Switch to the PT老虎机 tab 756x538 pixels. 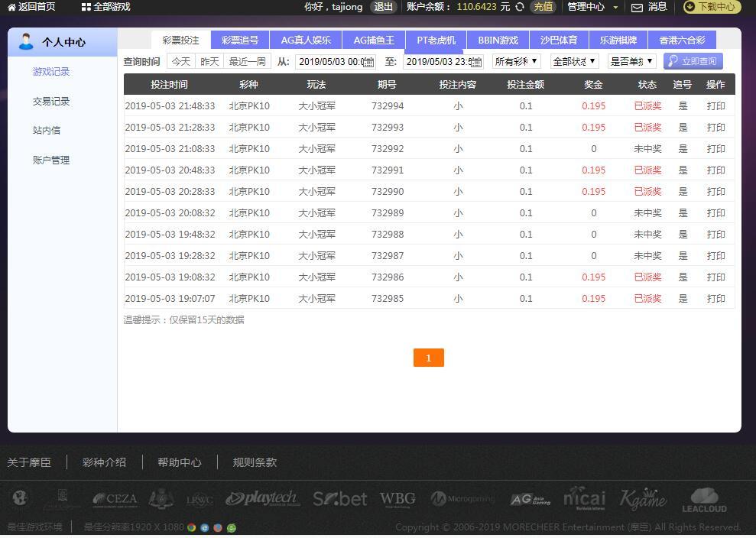(x=436, y=41)
